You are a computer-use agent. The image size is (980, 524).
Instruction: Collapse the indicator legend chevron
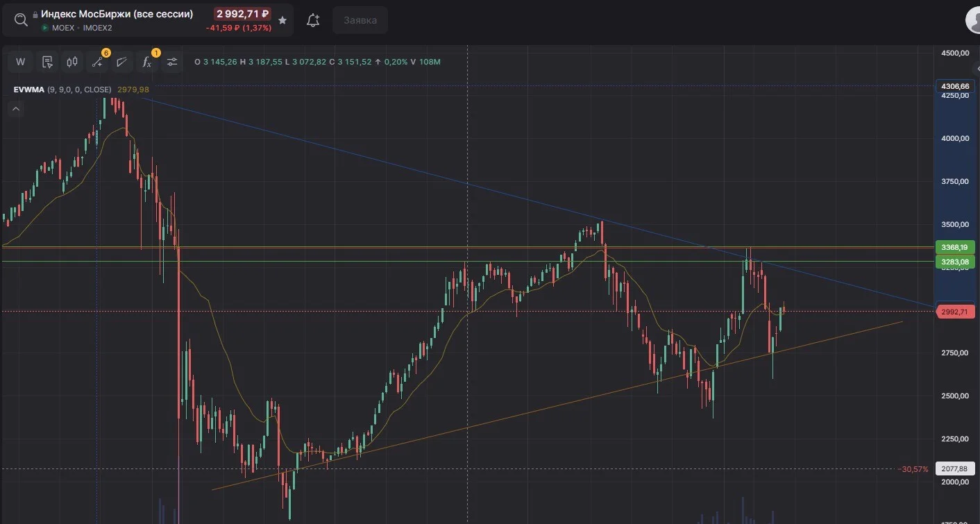click(x=15, y=108)
